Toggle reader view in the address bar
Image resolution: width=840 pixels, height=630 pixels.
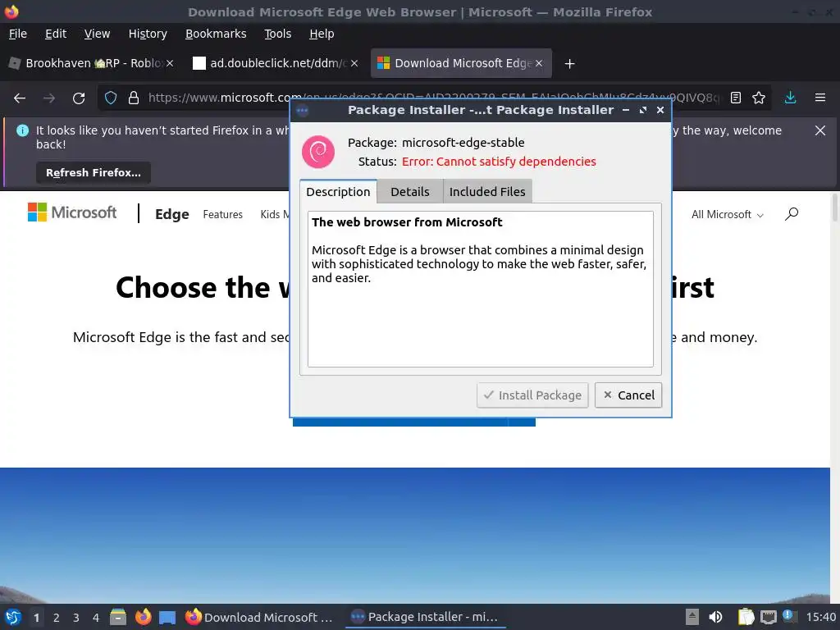(x=736, y=98)
